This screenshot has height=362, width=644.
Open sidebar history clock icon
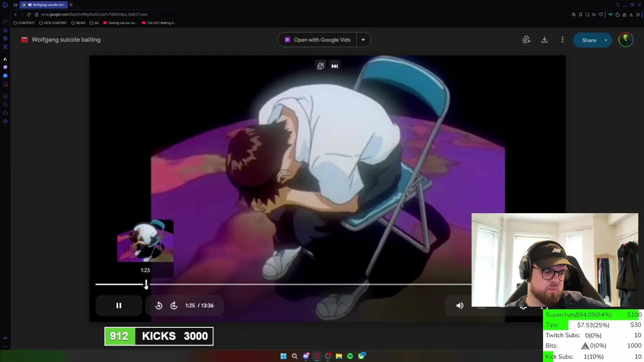pyautogui.click(x=5, y=105)
